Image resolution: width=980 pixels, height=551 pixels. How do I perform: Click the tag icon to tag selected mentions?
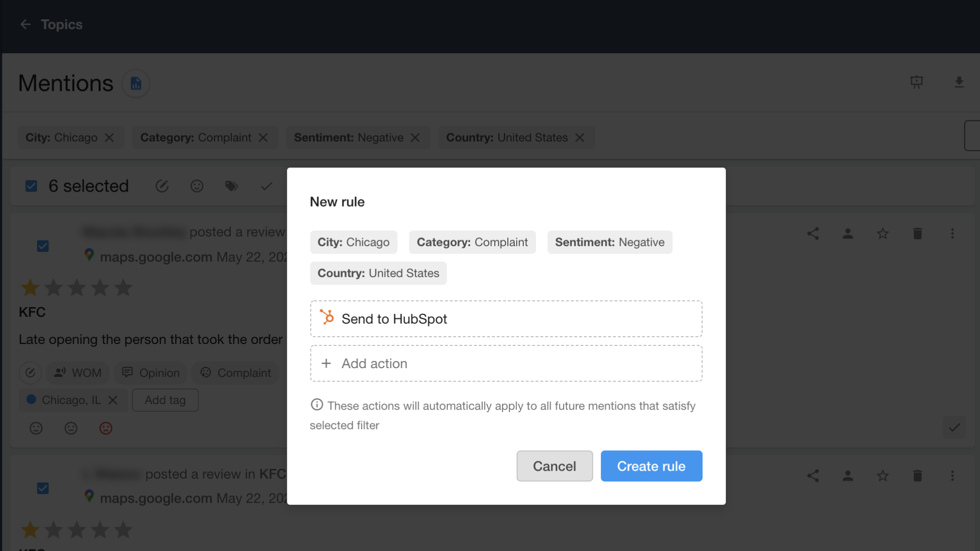(x=232, y=186)
